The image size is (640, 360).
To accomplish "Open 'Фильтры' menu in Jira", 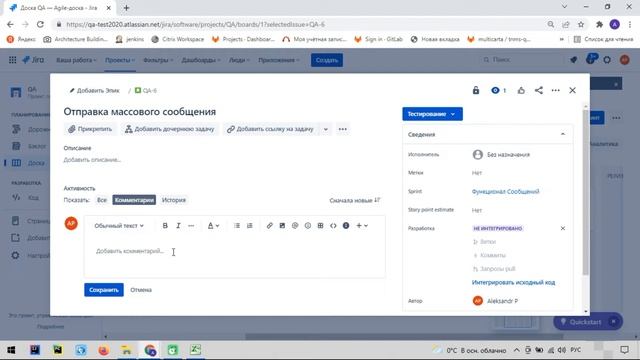I will (158, 60).
